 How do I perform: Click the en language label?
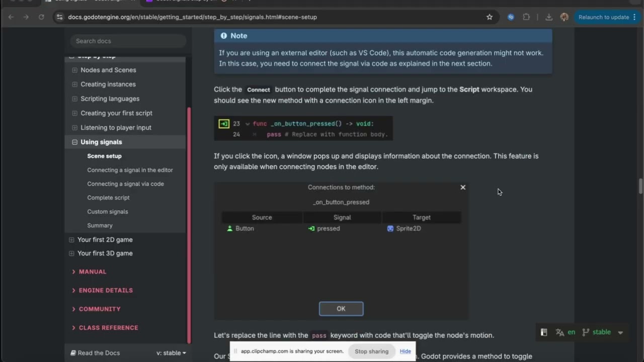[572, 332]
